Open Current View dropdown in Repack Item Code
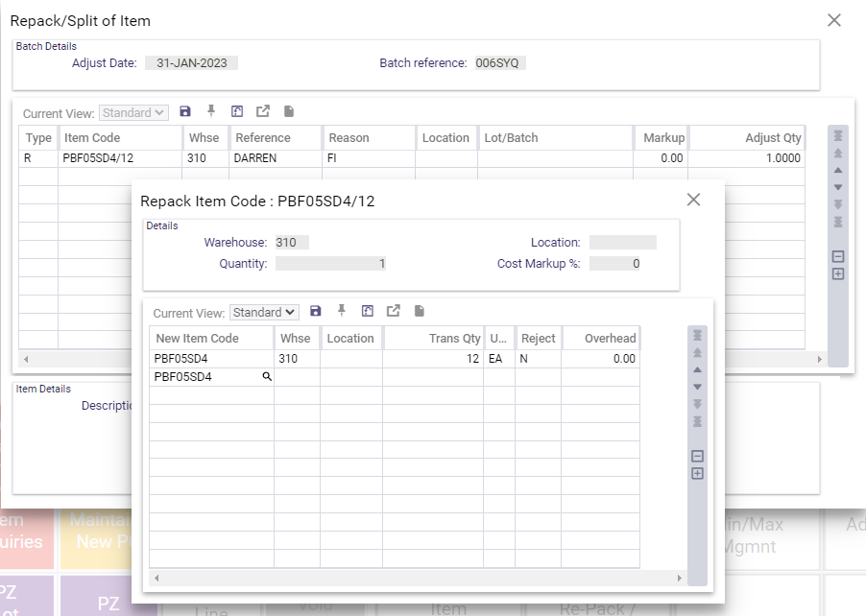The height and width of the screenshot is (616, 866). pos(265,313)
